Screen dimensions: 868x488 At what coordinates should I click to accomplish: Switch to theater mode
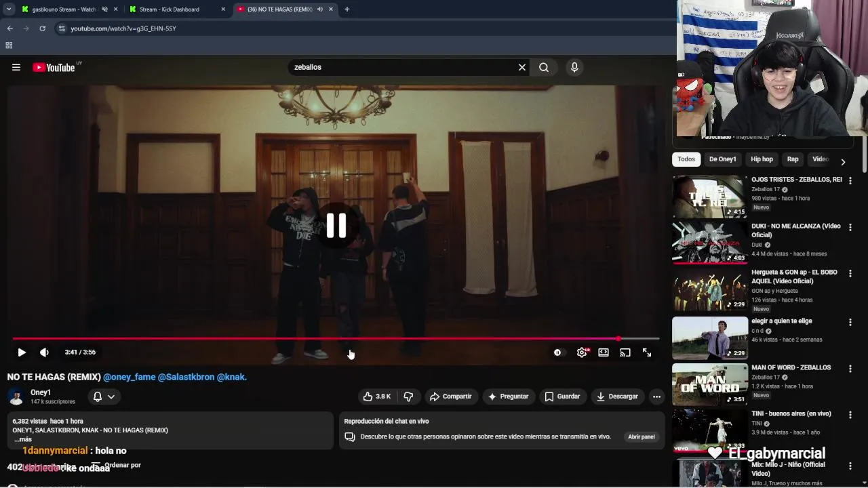point(604,352)
